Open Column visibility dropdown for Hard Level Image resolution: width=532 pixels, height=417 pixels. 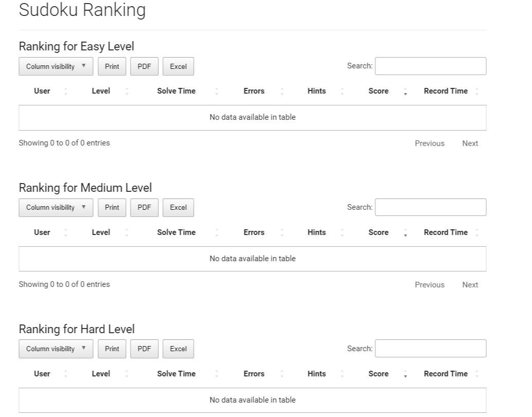56,349
